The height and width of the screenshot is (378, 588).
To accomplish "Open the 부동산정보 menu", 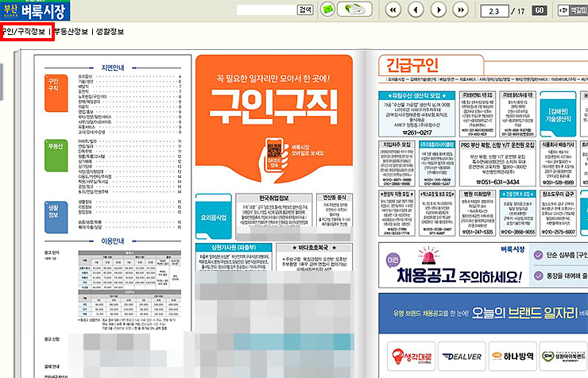I will 71,32.
